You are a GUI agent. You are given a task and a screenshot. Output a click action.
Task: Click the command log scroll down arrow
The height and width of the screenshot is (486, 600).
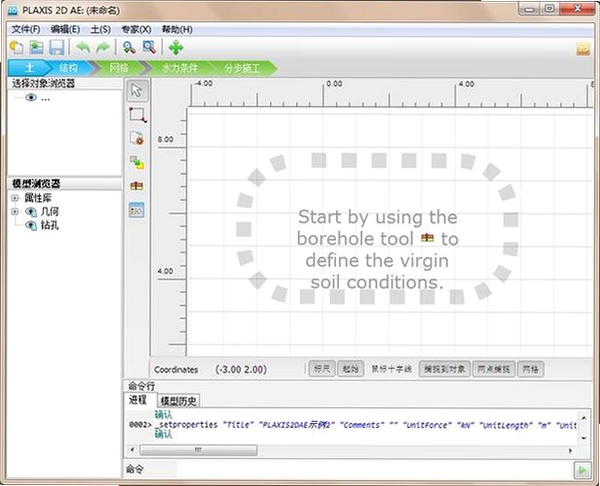(x=584, y=438)
